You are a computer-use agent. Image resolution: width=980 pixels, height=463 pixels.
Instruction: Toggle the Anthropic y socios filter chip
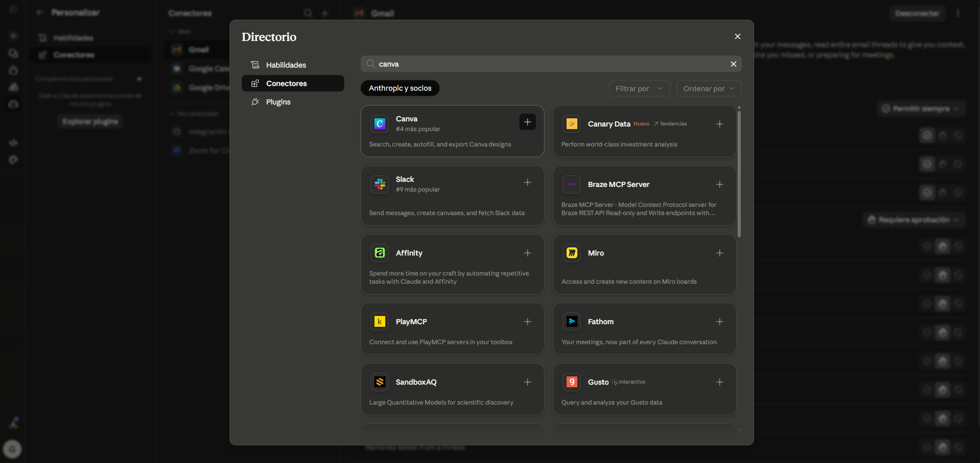(x=400, y=88)
